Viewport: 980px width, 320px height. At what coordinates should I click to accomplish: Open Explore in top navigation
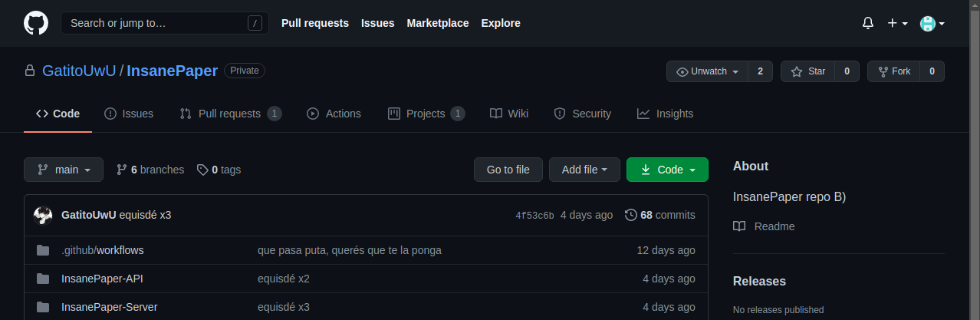pos(501,23)
